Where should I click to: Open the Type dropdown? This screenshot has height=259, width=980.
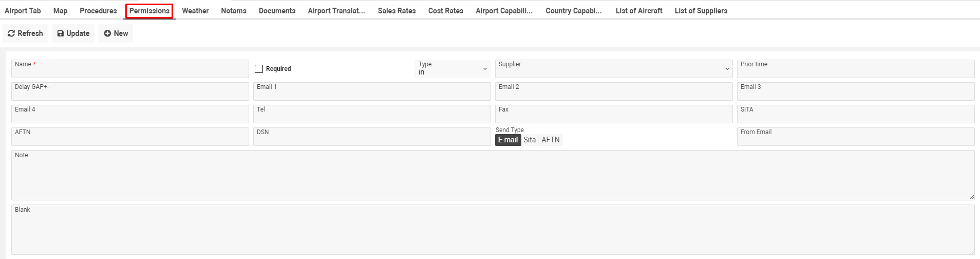452,69
